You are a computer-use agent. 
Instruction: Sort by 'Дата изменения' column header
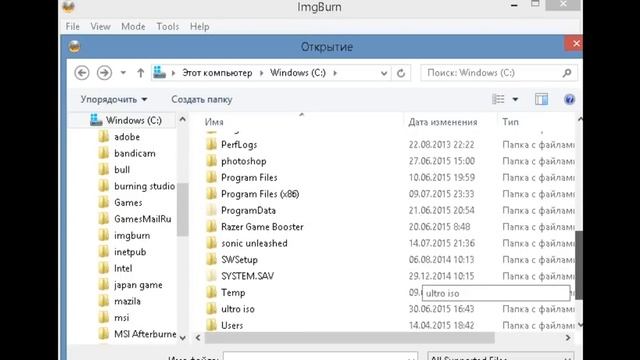443,122
